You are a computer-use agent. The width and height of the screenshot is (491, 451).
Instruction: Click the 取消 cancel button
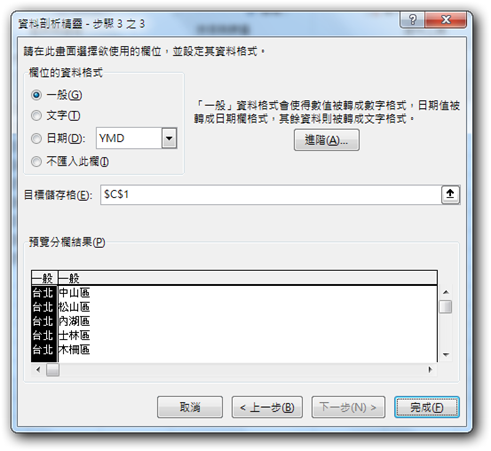pos(190,407)
